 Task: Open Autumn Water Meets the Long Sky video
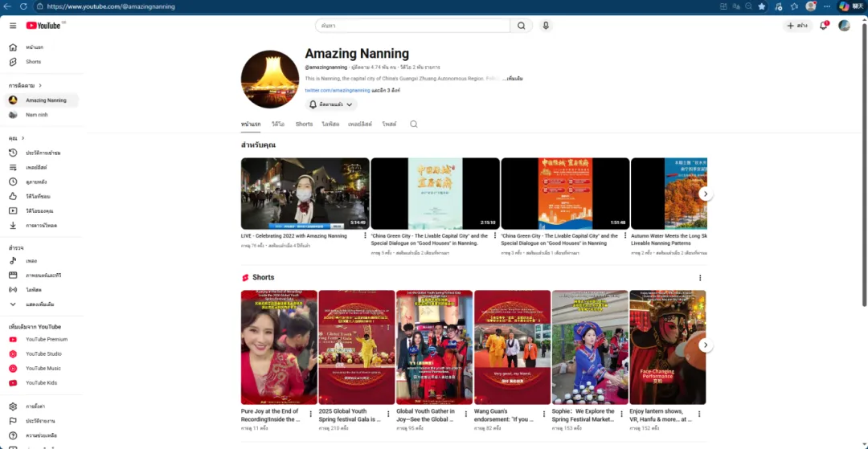669,194
